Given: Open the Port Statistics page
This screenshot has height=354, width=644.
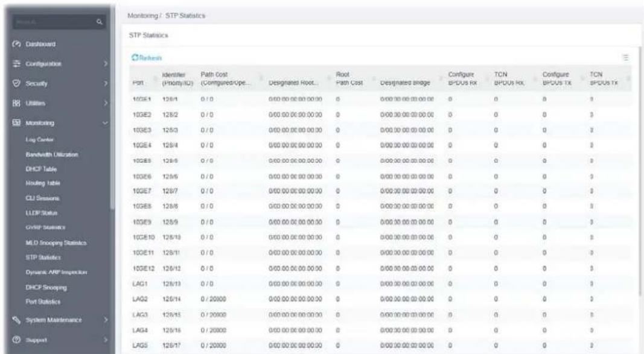Looking at the screenshot, I should pyautogui.click(x=43, y=302).
